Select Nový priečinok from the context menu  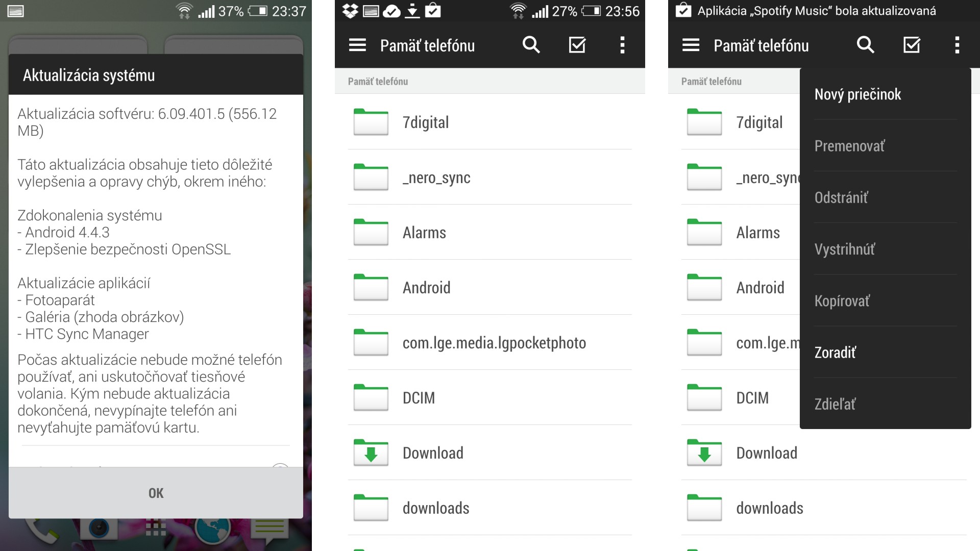[x=857, y=94]
